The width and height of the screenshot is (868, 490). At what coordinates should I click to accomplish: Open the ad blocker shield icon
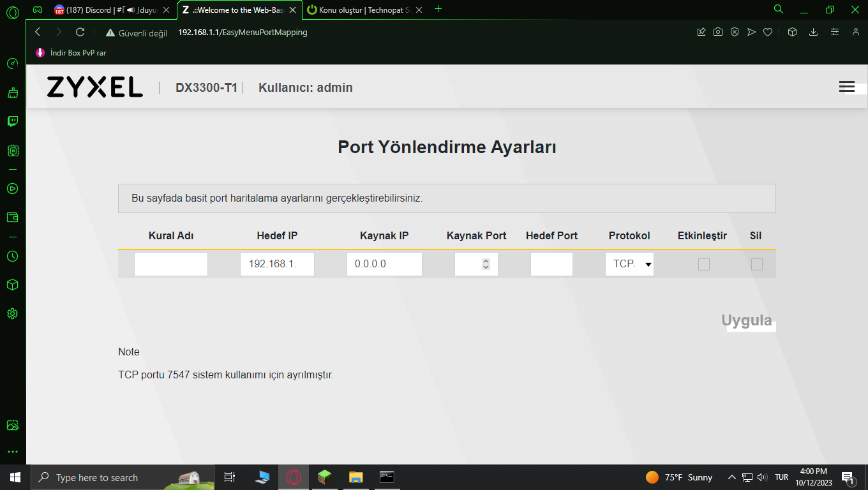[735, 32]
